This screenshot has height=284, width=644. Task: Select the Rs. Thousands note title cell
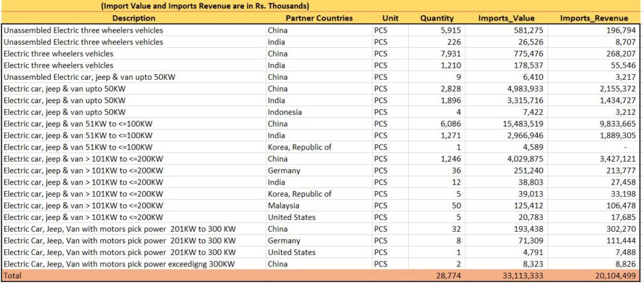tap(205, 6)
